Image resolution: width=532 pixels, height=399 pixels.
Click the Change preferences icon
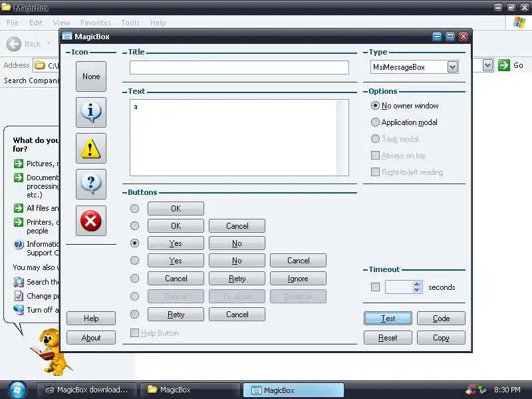pyautogui.click(x=19, y=296)
